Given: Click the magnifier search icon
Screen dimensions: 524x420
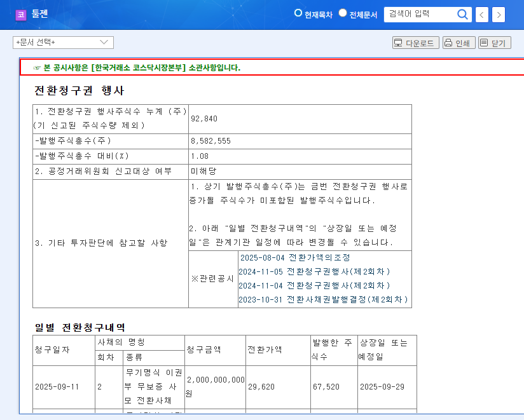Looking at the screenshot, I should pyautogui.click(x=462, y=15).
